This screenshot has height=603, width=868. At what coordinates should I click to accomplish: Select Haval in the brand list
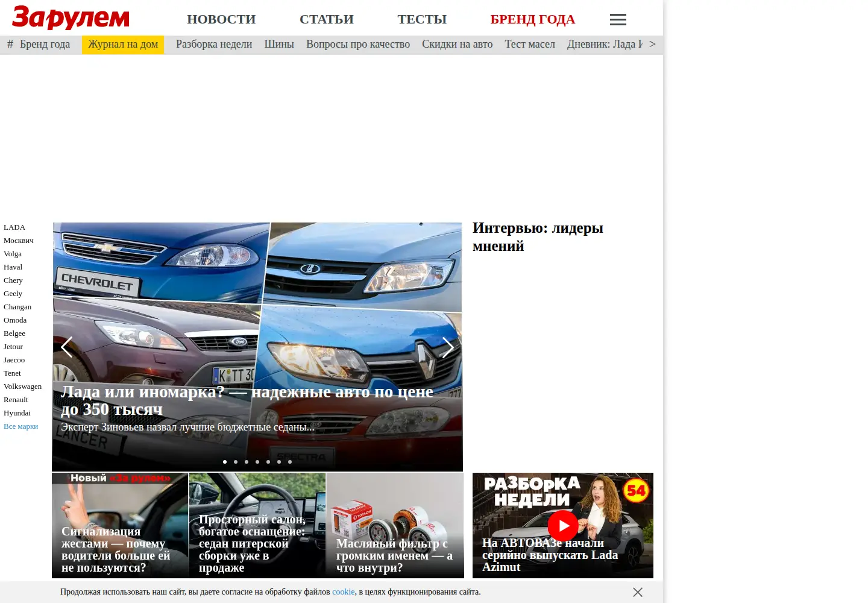[x=13, y=267]
